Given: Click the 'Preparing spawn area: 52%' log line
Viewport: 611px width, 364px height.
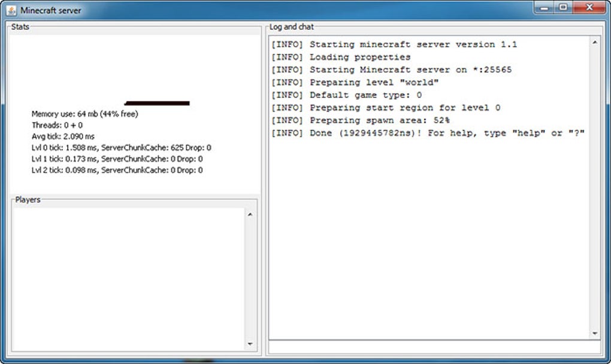Looking at the screenshot, I should point(361,120).
